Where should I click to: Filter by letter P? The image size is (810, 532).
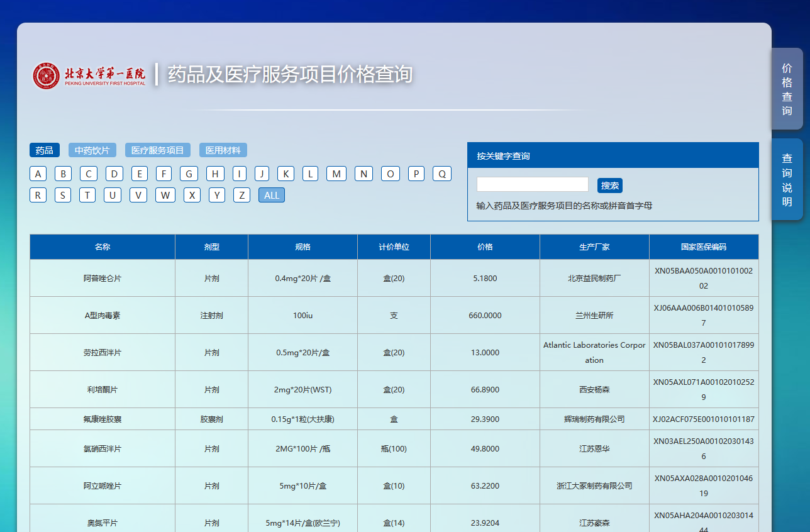click(416, 174)
